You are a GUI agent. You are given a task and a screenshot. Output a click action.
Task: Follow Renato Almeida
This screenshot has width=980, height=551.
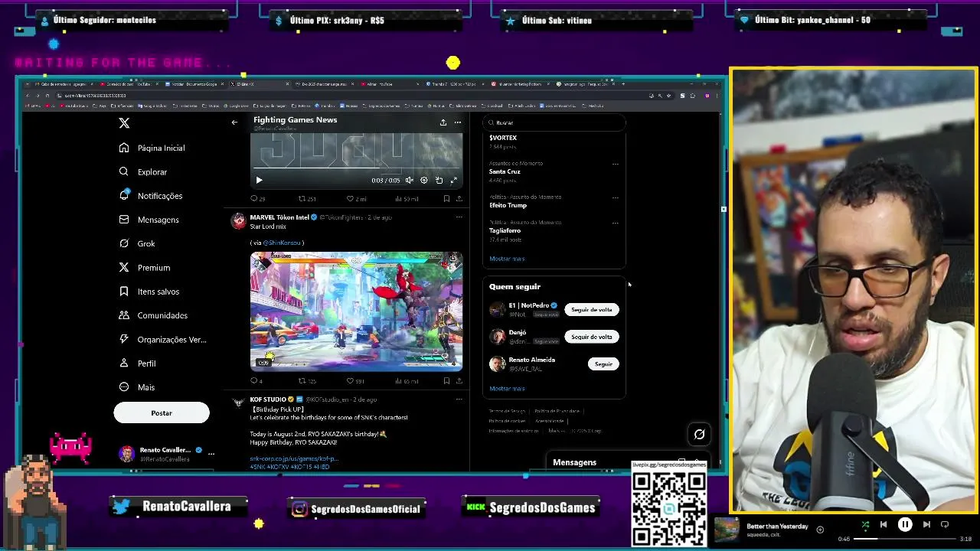603,364
